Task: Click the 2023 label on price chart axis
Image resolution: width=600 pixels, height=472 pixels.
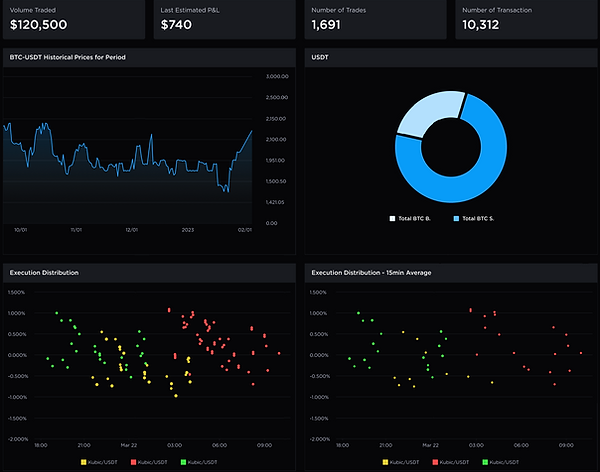Action: click(188, 230)
